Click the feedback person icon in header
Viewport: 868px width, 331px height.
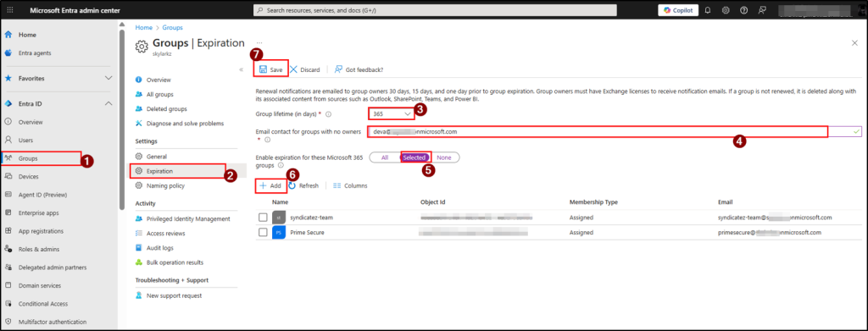point(762,10)
